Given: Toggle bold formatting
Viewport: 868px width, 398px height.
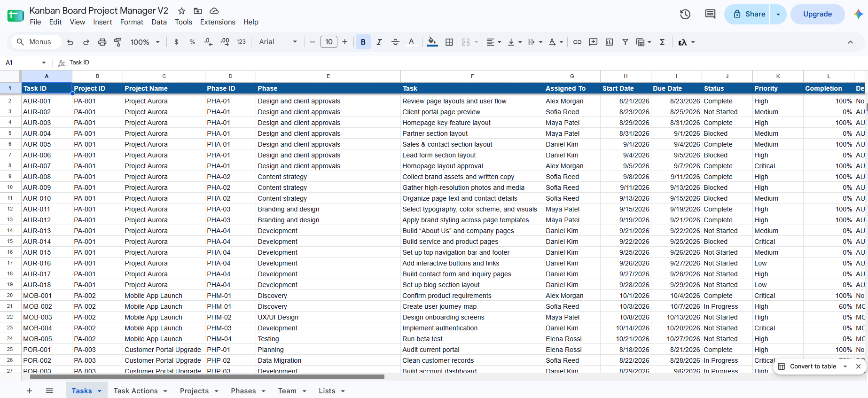Looking at the screenshot, I should coord(363,42).
